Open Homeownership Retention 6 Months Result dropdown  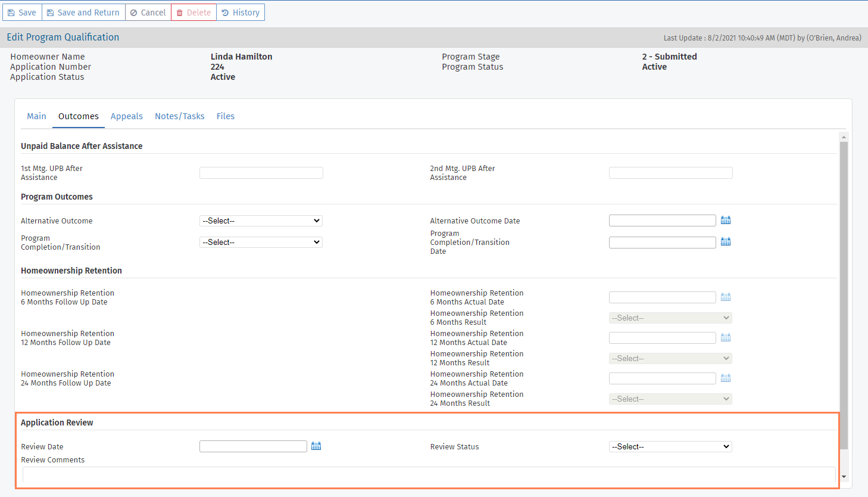click(x=670, y=318)
